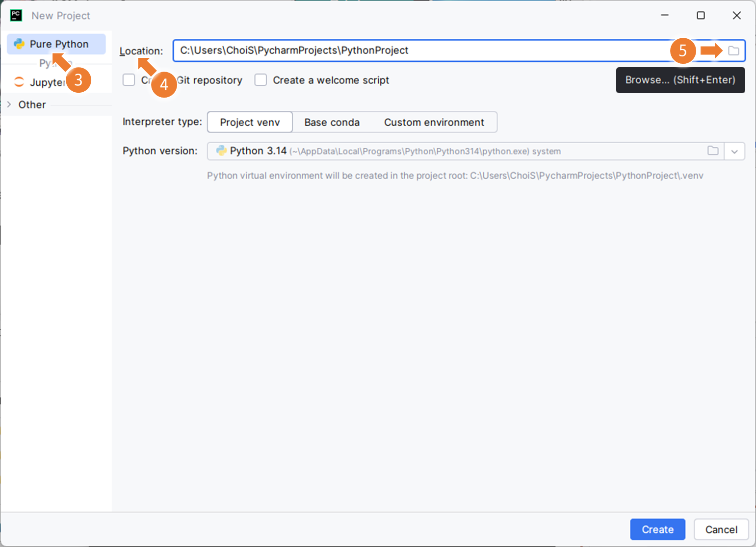756x547 pixels.
Task: Minimize the New Project window
Action: point(665,15)
